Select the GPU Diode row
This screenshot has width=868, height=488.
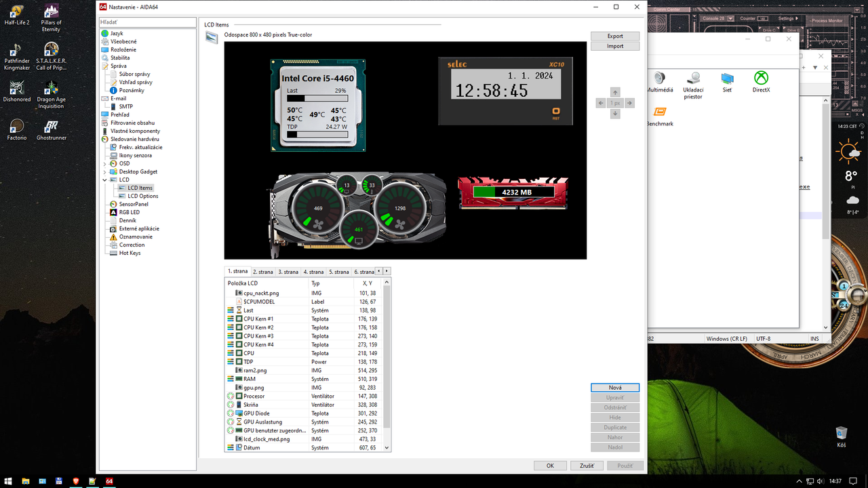pyautogui.click(x=304, y=413)
